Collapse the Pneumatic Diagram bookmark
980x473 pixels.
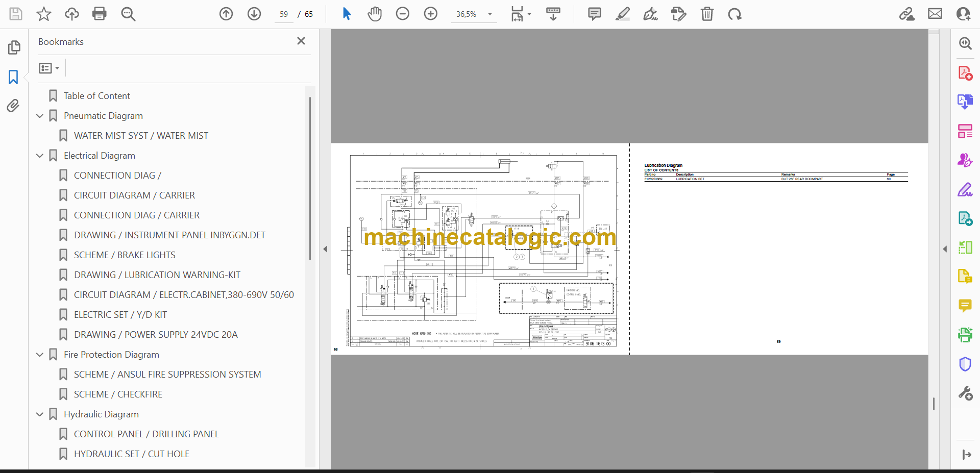(40, 116)
